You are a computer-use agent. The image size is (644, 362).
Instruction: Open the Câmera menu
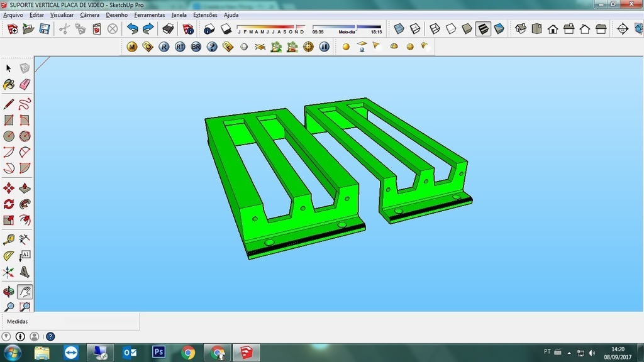[x=89, y=14]
